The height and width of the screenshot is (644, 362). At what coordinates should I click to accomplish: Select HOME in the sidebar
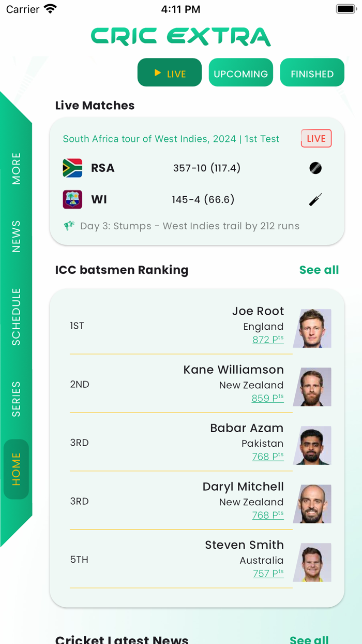pos(16,469)
